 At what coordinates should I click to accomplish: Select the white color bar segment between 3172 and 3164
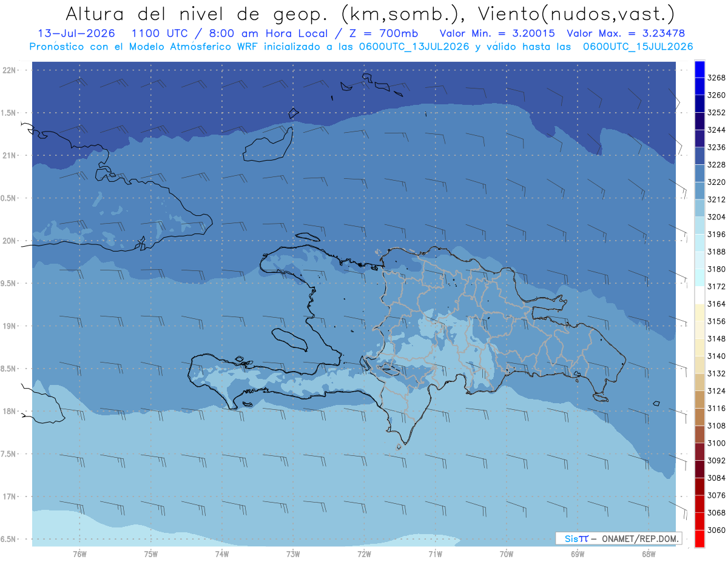(x=699, y=295)
